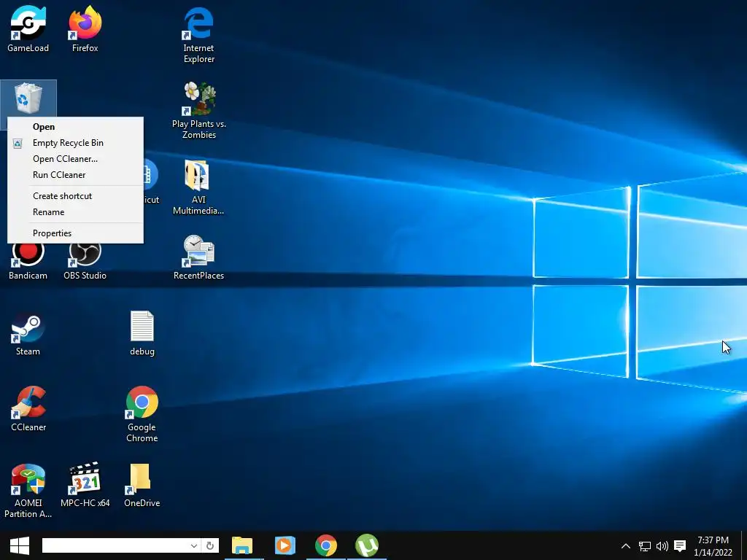
Task: Select the Google Chrome desktop icon
Action: point(142,414)
